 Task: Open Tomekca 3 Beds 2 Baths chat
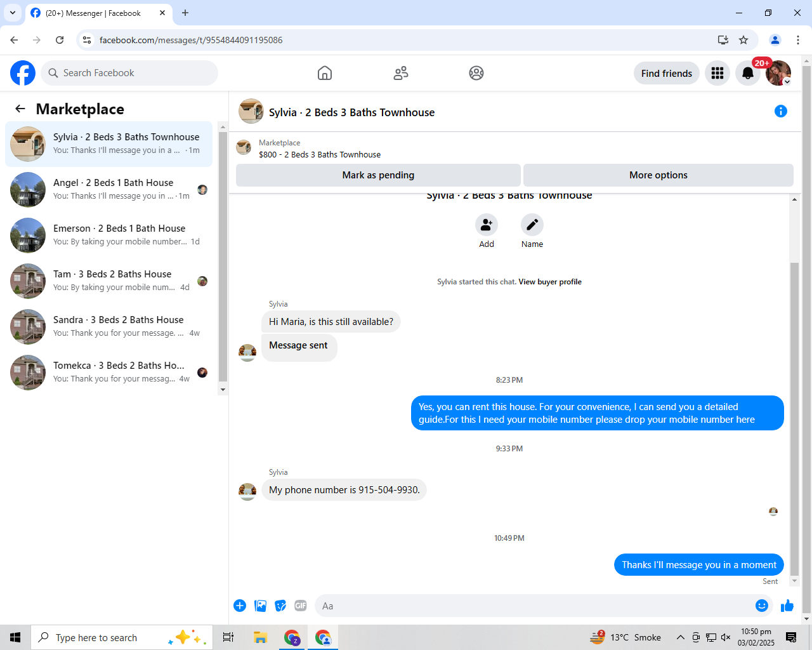coord(109,373)
